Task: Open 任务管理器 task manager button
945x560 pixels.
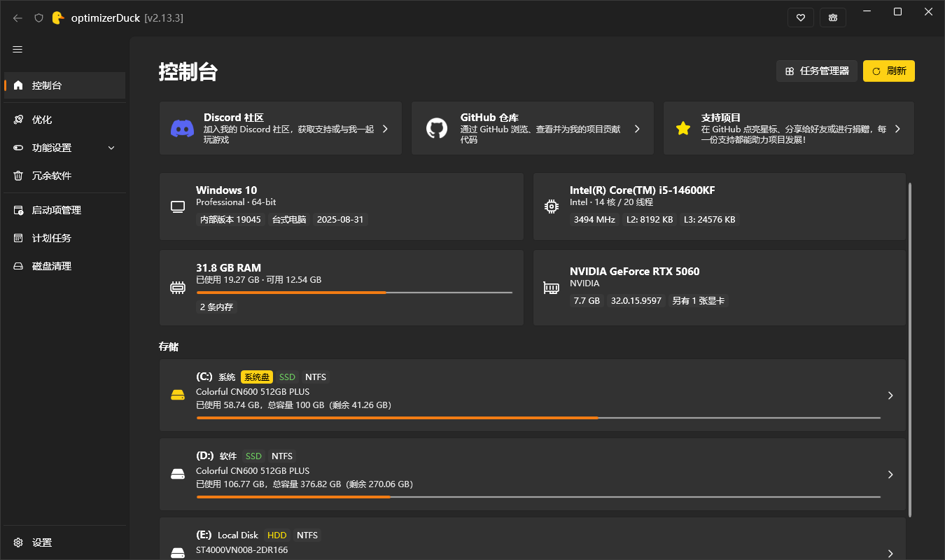Action: 817,71
